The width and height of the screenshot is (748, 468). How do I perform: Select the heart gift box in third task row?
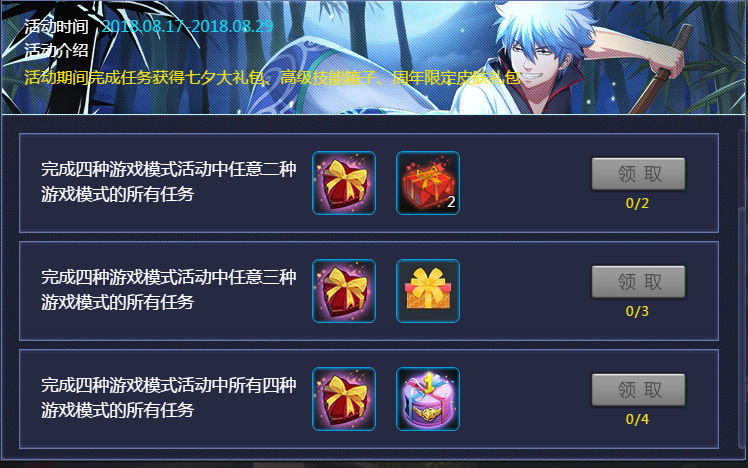pyautogui.click(x=344, y=399)
